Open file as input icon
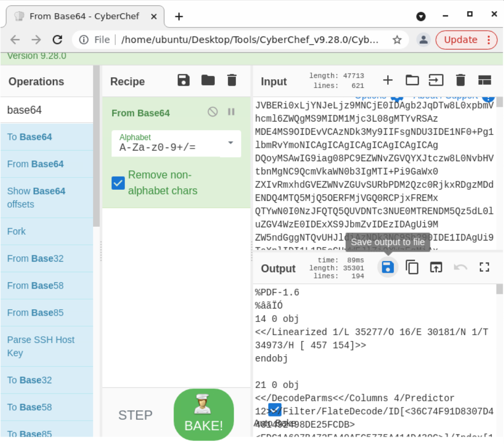Image resolution: width=504 pixels, height=444 pixels. [x=436, y=80]
